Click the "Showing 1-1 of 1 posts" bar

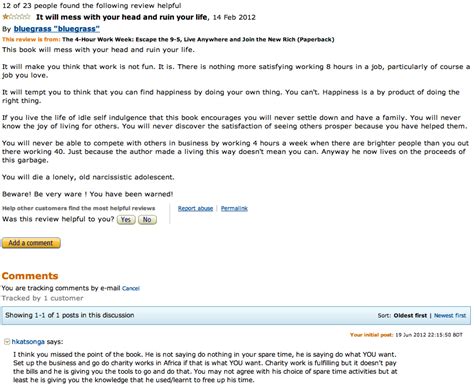point(236,315)
